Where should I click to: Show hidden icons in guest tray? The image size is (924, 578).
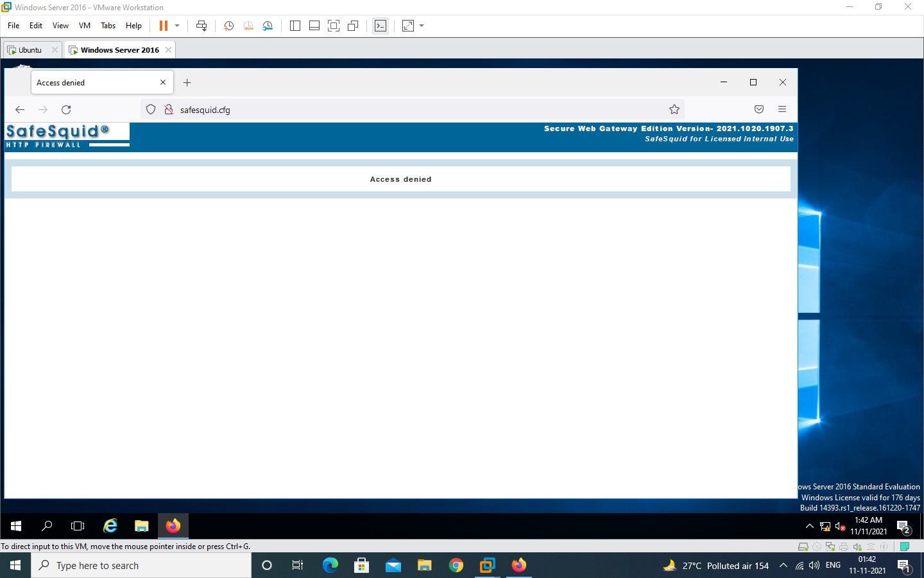tap(810, 527)
